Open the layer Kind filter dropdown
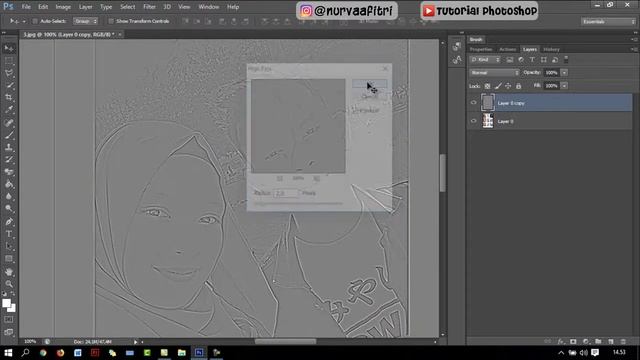This screenshot has height=360, width=640. click(x=485, y=60)
